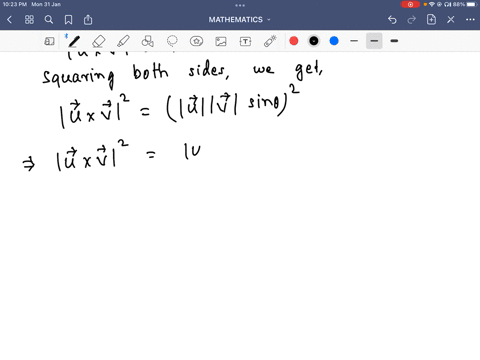Select the Lasso tool
480x360 pixels.
[x=172, y=41]
